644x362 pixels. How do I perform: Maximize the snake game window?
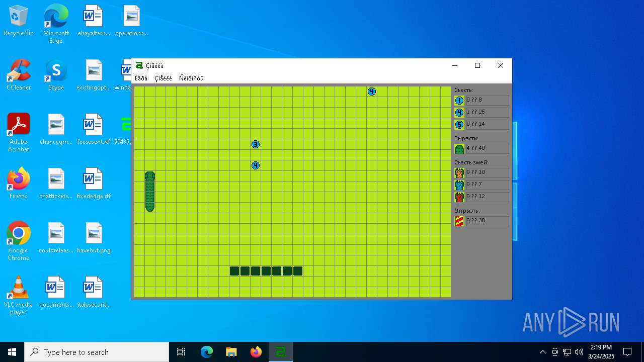[x=477, y=65]
